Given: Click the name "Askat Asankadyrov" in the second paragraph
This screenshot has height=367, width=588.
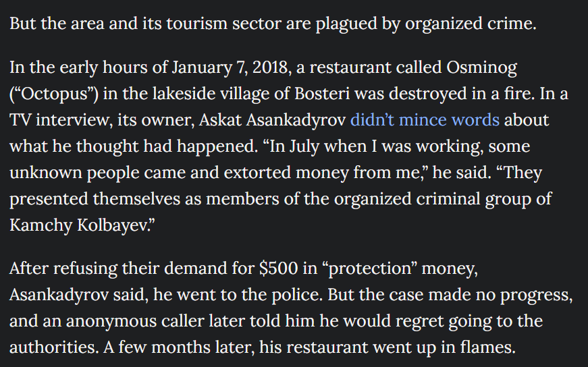Looking at the screenshot, I should (x=272, y=120).
